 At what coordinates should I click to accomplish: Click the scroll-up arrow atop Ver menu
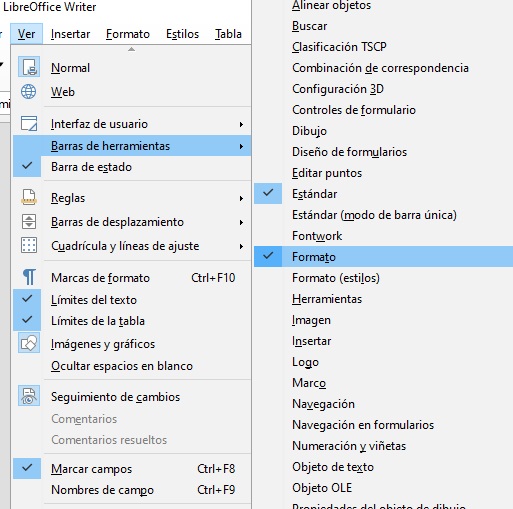(132, 49)
